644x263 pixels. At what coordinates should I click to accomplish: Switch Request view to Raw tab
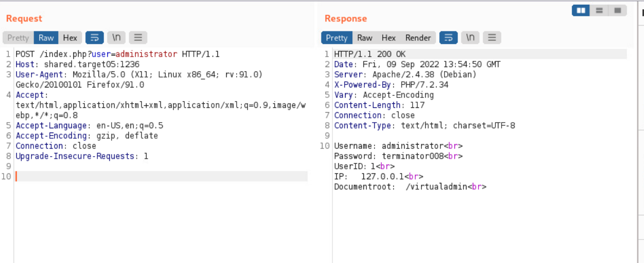pos(46,38)
